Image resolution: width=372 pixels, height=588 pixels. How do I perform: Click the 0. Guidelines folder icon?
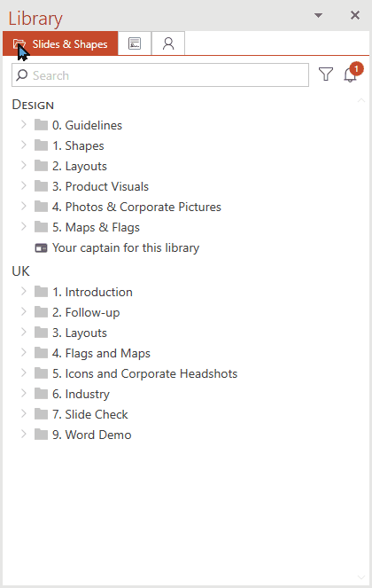pos(42,124)
